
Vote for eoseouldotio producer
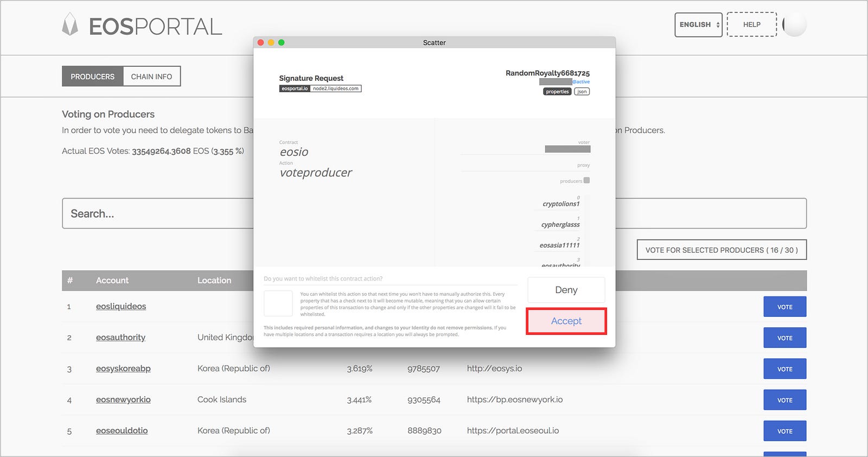[x=784, y=431]
